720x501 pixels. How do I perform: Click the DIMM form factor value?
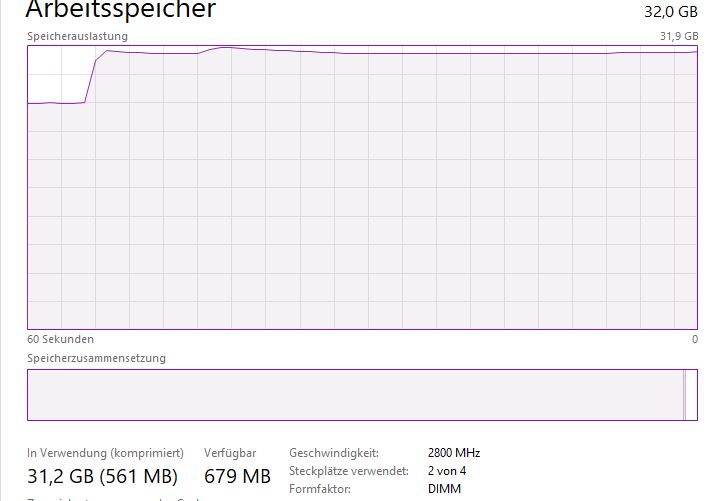click(x=444, y=489)
